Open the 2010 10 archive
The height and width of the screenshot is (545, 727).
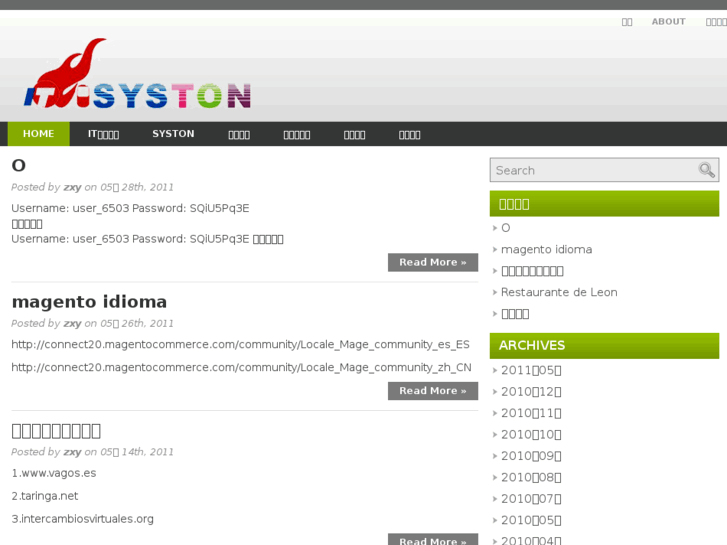point(531,434)
